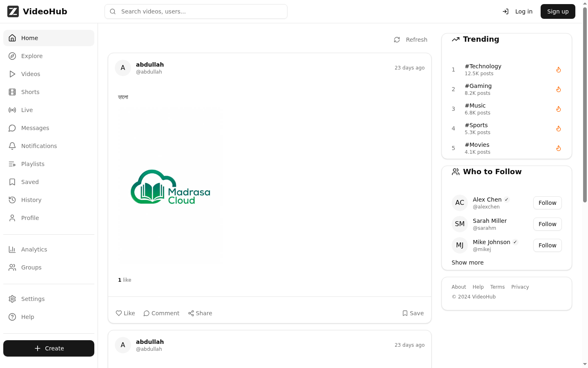Screen dimensions: 588x368
Task: Open the #Sports trending hashtag
Action: click(x=476, y=125)
